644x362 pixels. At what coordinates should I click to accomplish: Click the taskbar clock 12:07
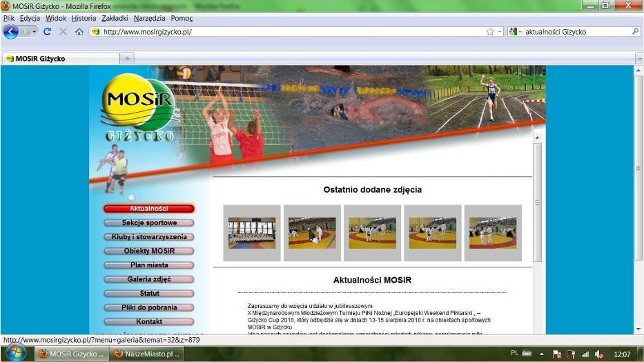point(622,354)
